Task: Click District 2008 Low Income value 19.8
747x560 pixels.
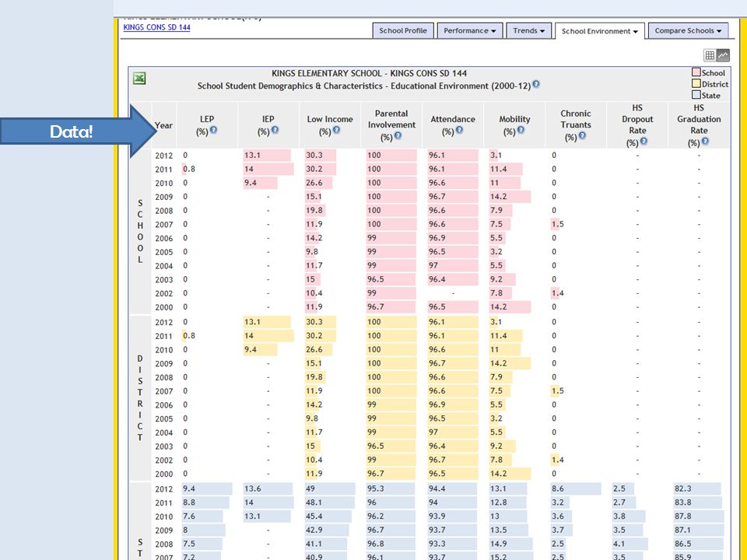Action: (314, 377)
